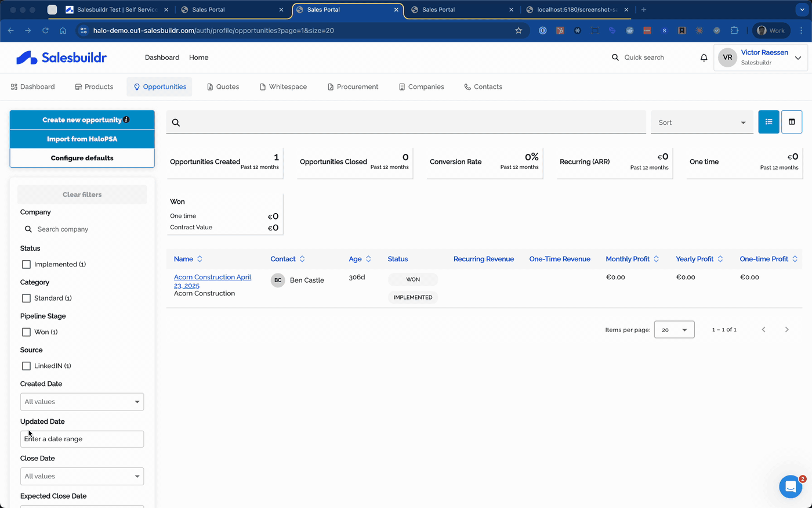Click the VR user avatar
The width and height of the screenshot is (812, 508).
pyautogui.click(x=727, y=57)
